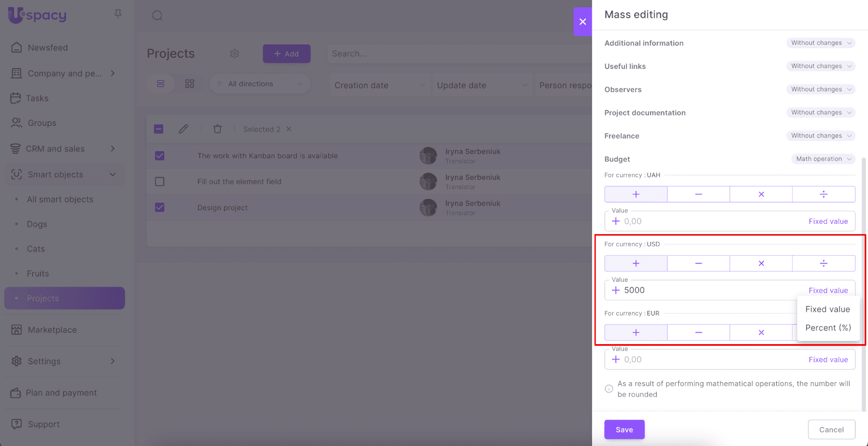The height and width of the screenshot is (446, 868).
Task: Uncheck the Design project checkbox
Action: [x=159, y=208]
